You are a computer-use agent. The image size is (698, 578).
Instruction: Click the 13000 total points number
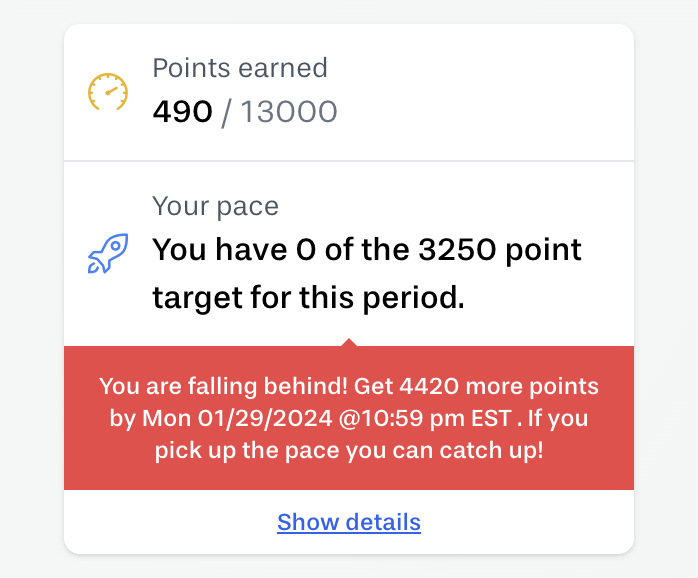pyautogui.click(x=289, y=111)
